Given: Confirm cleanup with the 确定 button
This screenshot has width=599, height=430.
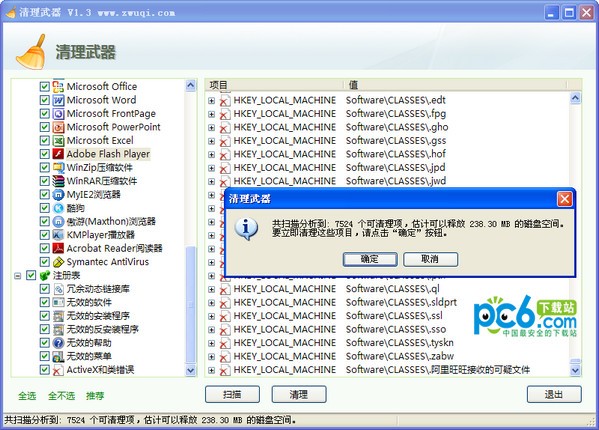Looking at the screenshot, I should pyautogui.click(x=370, y=259).
